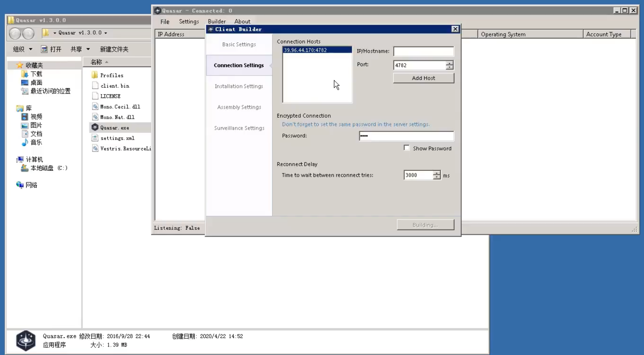The height and width of the screenshot is (355, 644).
Task: Click the settings.xml file icon
Action: click(x=95, y=138)
